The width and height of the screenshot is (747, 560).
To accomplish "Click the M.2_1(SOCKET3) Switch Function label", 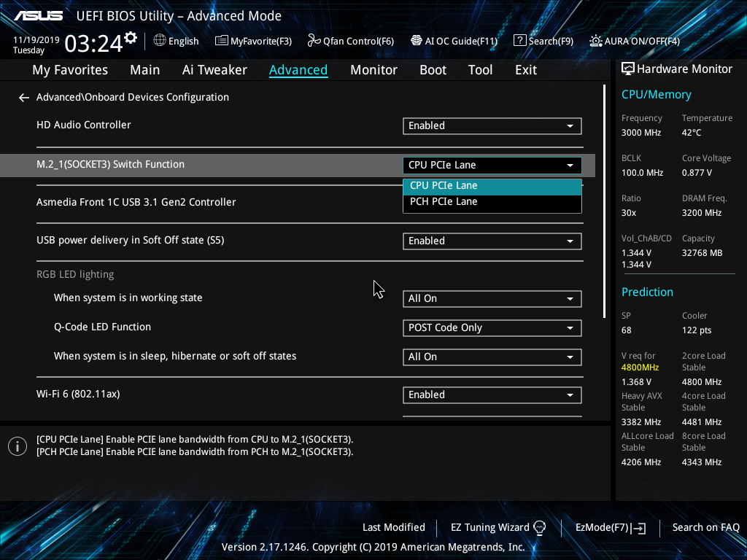I will (111, 164).
